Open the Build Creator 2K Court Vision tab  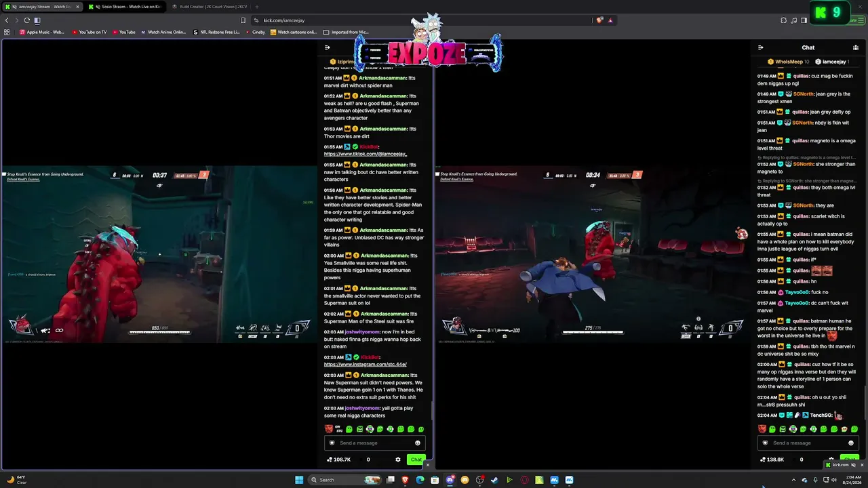coord(209,7)
